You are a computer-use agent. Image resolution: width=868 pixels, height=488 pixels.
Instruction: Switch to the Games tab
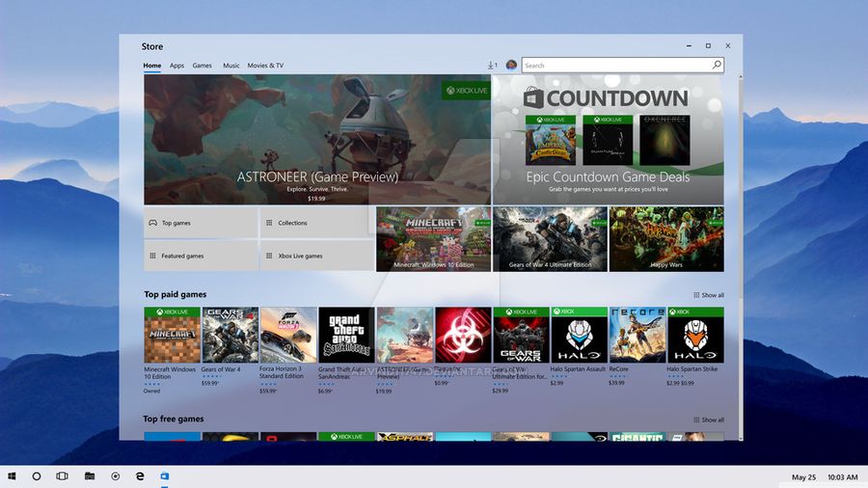[202, 66]
